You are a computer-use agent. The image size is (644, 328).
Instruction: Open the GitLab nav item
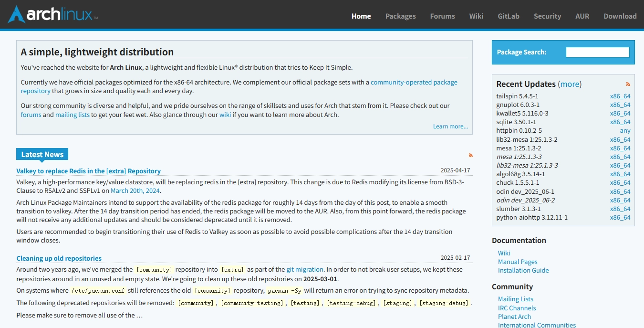click(x=509, y=16)
